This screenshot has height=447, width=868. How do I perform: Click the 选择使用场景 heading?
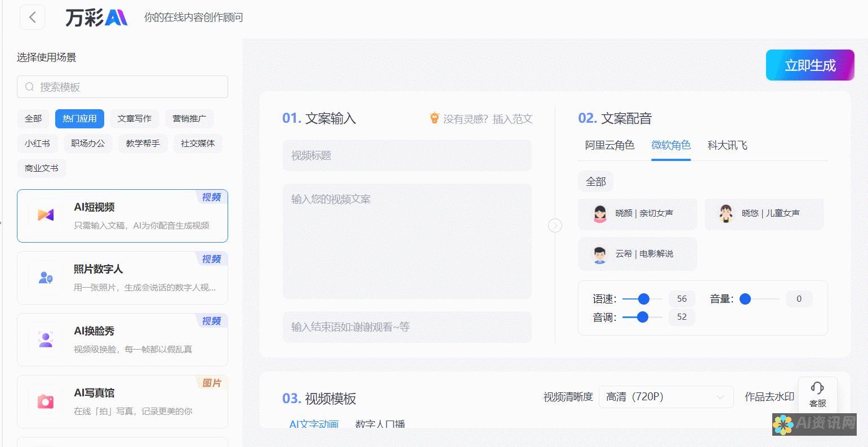click(x=46, y=57)
